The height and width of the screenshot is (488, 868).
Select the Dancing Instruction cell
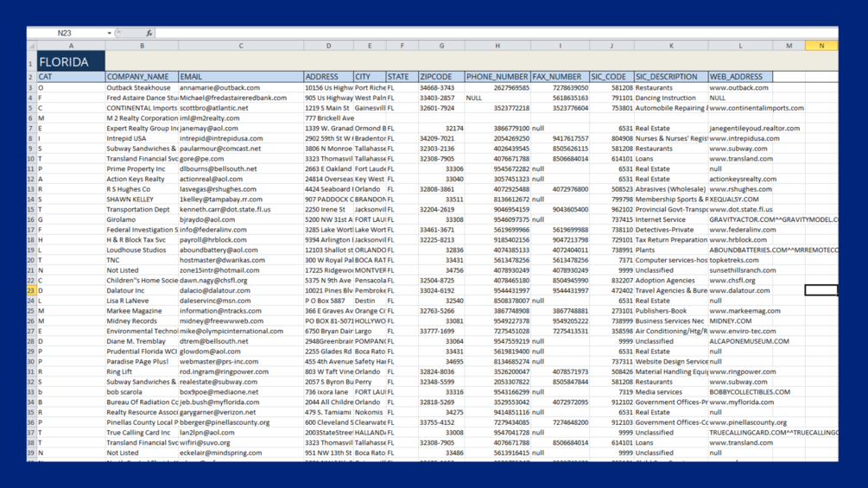tap(671, 98)
